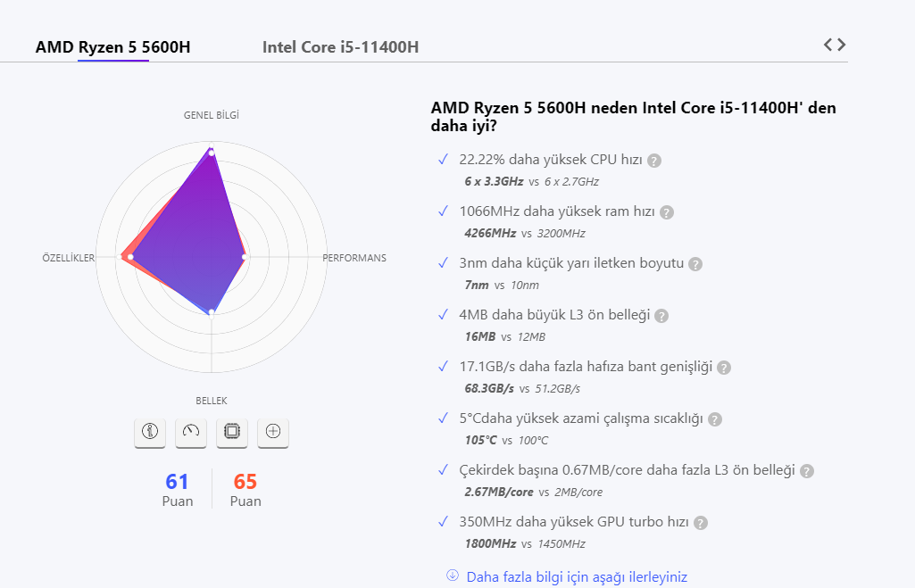Screen dimensions: 915x588
Task: Click the circled plus icon button
Action: click(x=273, y=432)
